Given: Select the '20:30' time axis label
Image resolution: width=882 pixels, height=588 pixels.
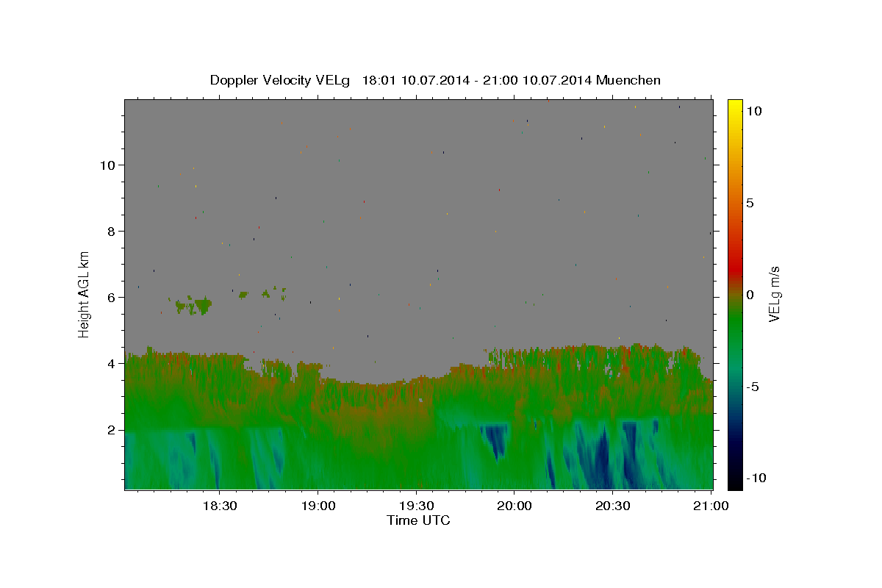Looking at the screenshot, I should click(x=613, y=506).
